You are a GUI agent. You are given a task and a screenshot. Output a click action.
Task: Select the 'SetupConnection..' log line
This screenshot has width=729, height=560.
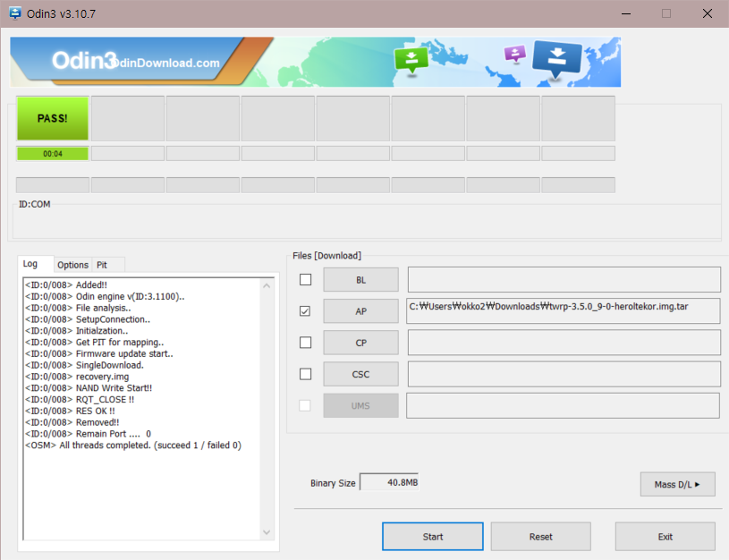tap(88, 319)
